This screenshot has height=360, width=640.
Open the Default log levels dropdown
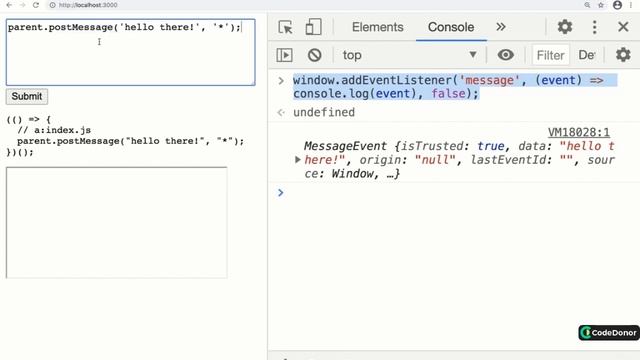tap(587, 55)
